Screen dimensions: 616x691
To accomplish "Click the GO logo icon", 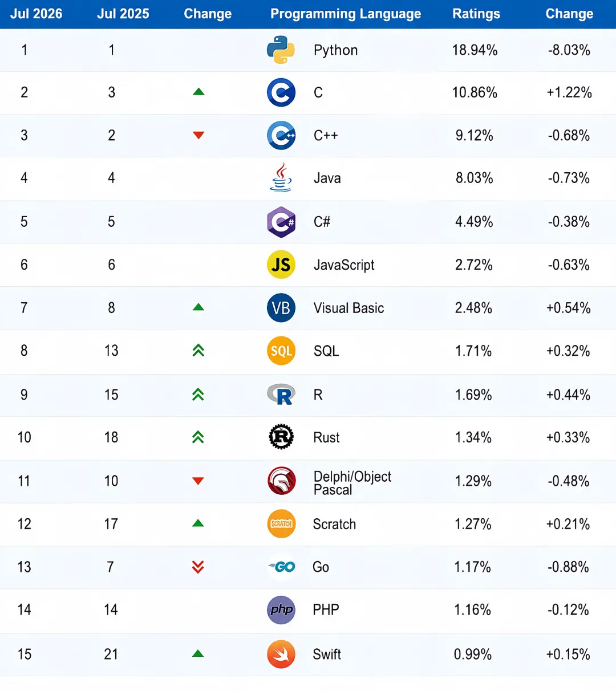I will 282,567.
